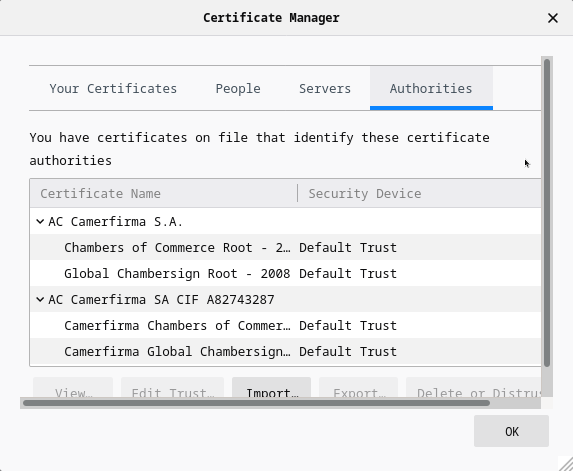Select Global Chambersign Root - 2008 certificate

coord(285,273)
